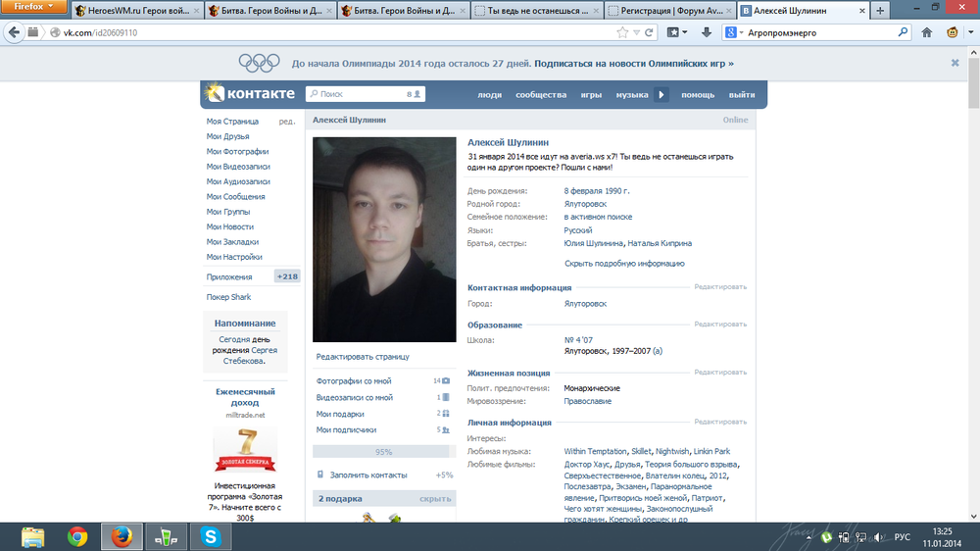Open Мои Сообщения in the left menu

click(235, 197)
